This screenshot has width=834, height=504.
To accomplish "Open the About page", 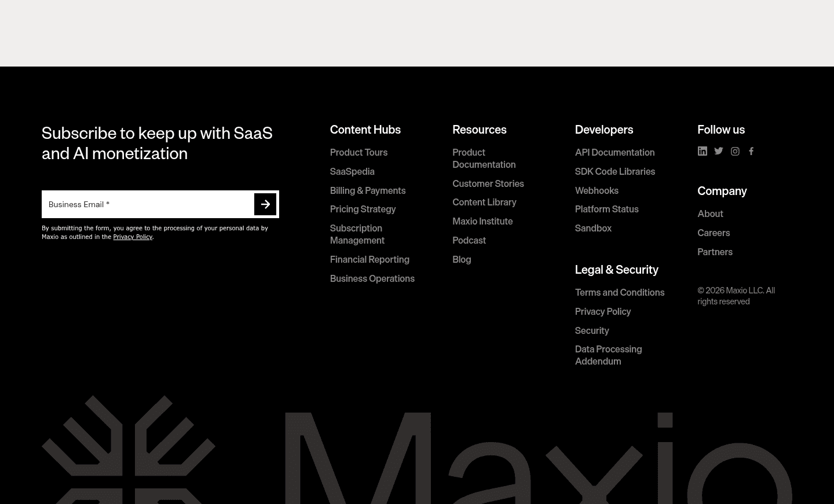I will click(710, 214).
